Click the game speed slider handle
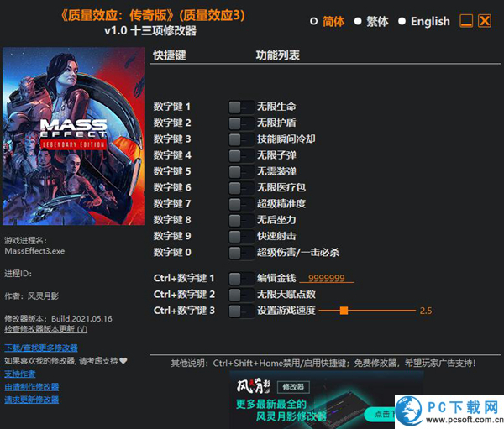 pos(344,311)
